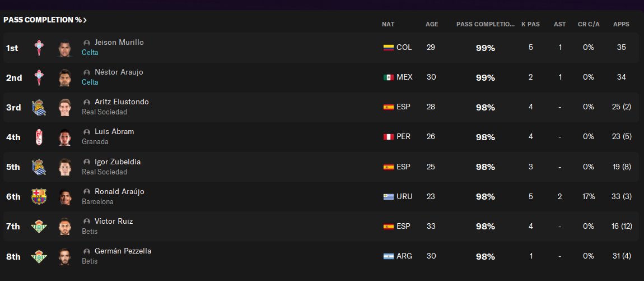Click the Colombia flag icon for Jeison Murillo
The width and height of the screenshot is (644, 281).
click(x=388, y=48)
